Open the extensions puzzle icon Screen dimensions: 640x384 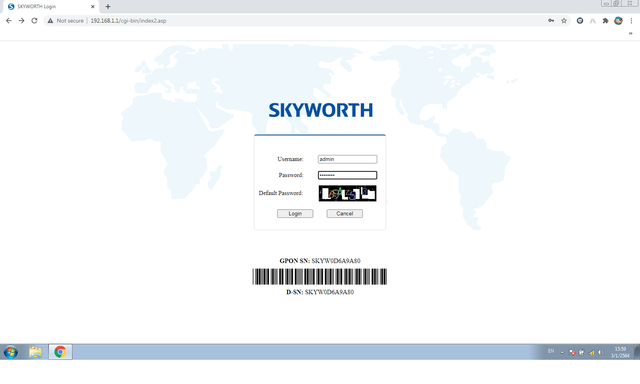point(605,20)
